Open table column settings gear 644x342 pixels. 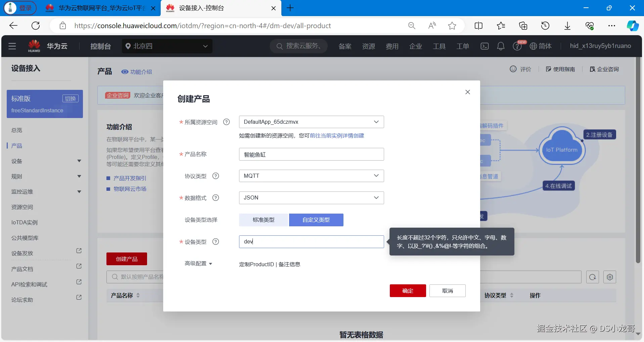click(610, 277)
